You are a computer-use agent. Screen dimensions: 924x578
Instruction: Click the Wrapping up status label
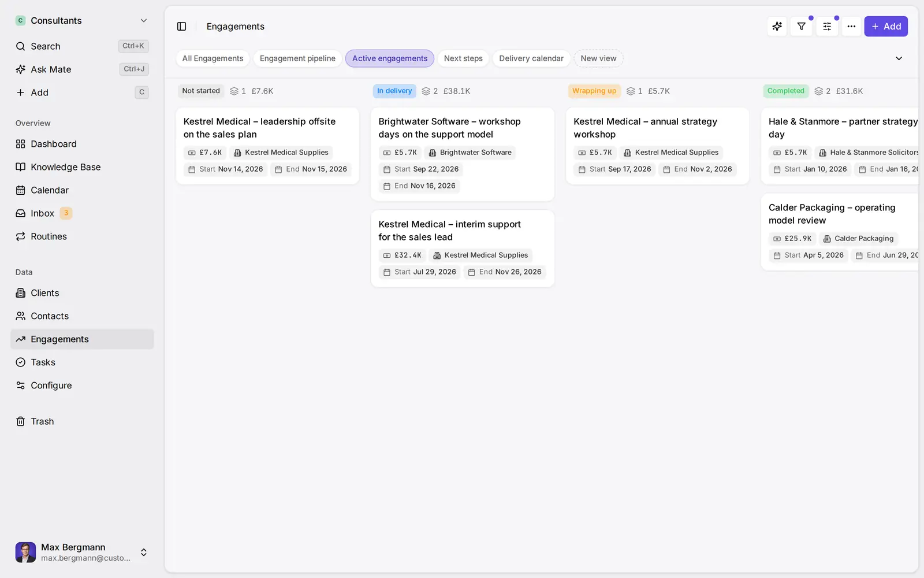coord(594,91)
